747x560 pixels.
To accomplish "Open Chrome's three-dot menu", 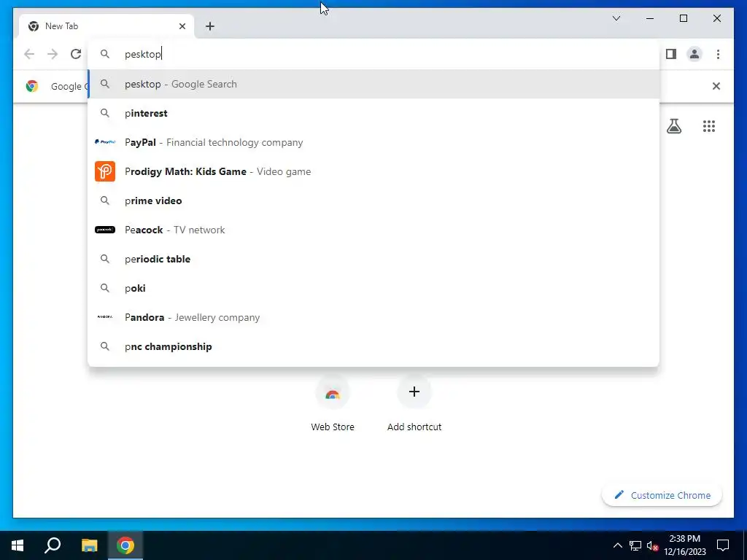I will pyautogui.click(x=718, y=54).
